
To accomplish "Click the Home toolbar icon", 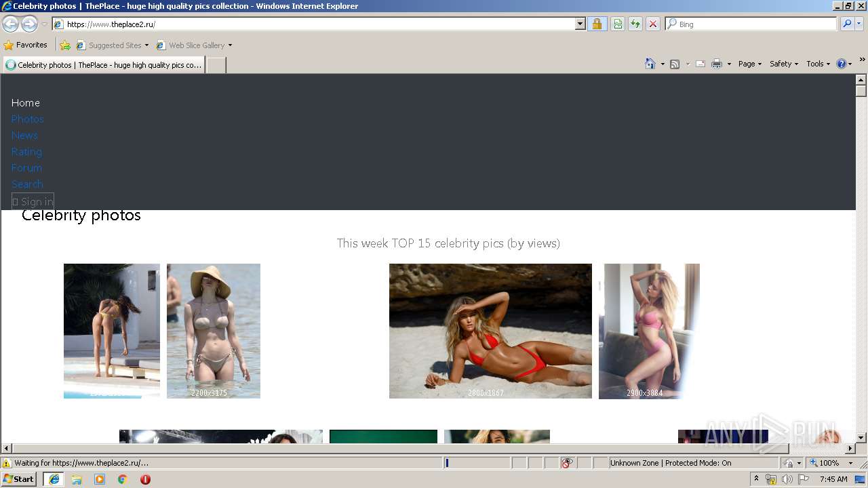I will (650, 64).
